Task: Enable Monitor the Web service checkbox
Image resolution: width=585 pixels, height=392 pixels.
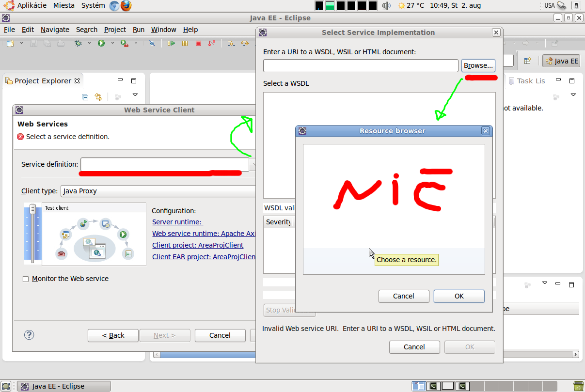Action: point(26,279)
